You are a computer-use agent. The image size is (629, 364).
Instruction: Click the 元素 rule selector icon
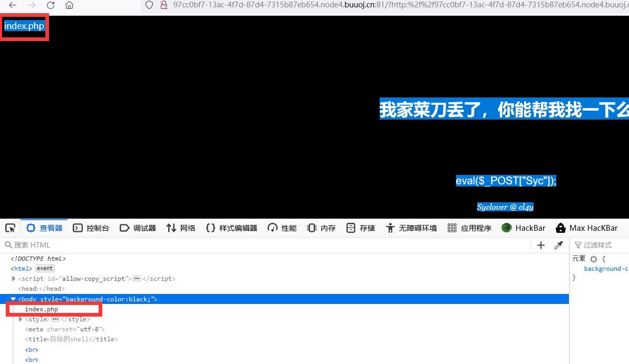pyautogui.click(x=594, y=259)
